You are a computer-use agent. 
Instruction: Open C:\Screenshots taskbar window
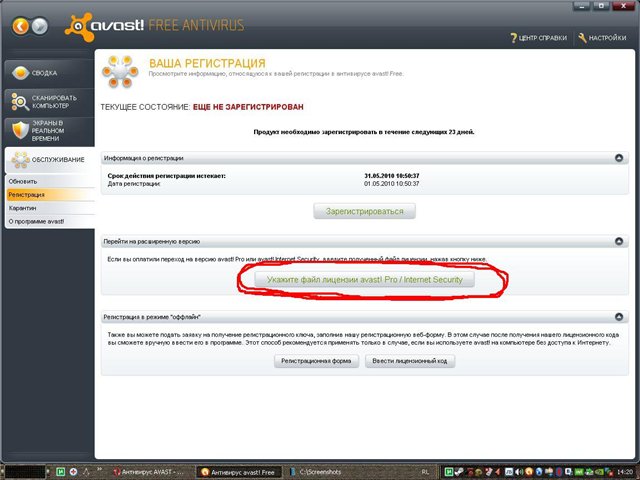click(322, 472)
